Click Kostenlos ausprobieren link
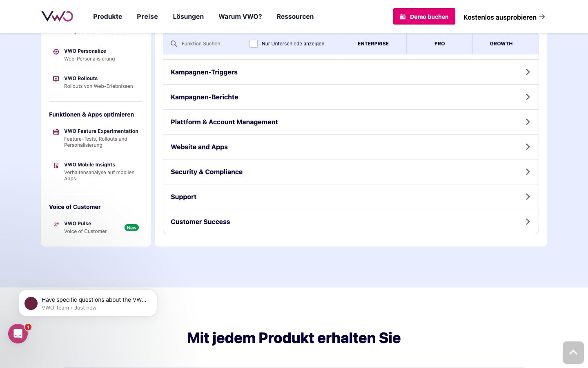The height and width of the screenshot is (368, 588). pos(504,17)
